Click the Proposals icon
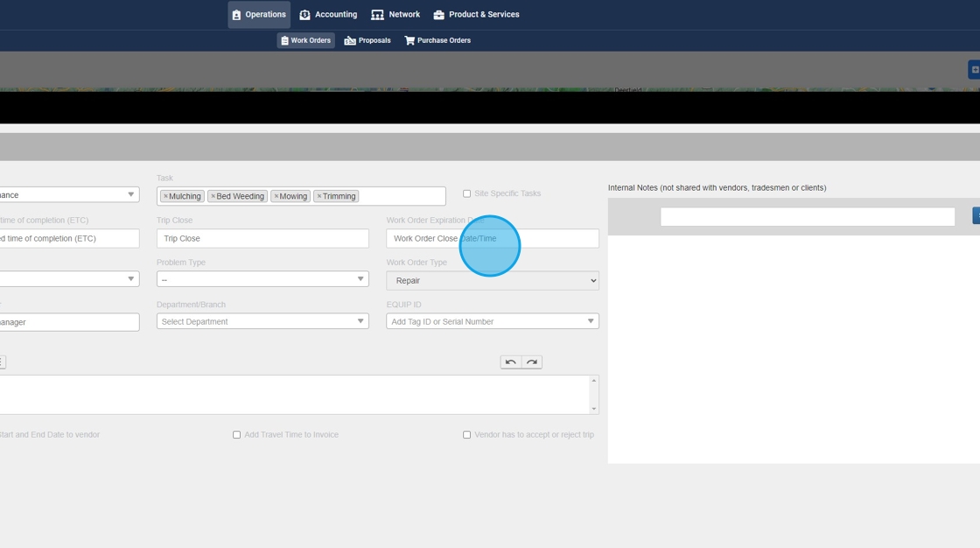The width and height of the screenshot is (980, 548). tap(350, 40)
